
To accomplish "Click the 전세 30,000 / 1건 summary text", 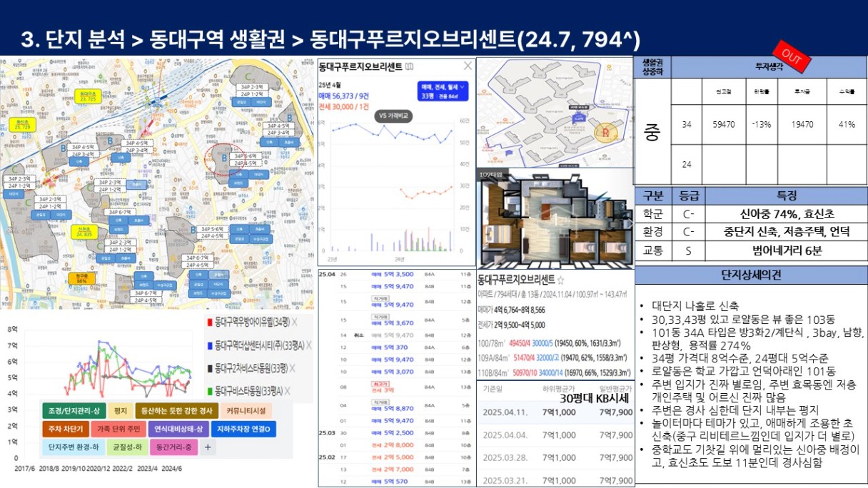I will point(345,106).
